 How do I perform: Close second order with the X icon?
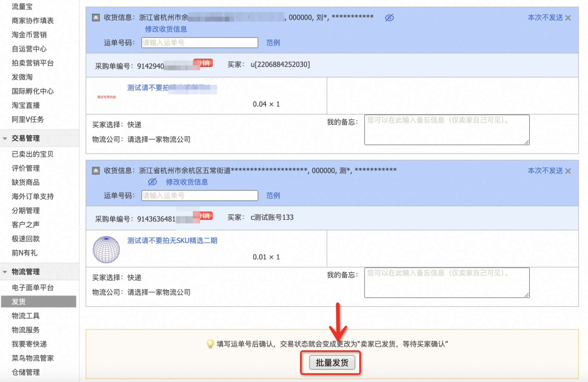click(x=568, y=171)
